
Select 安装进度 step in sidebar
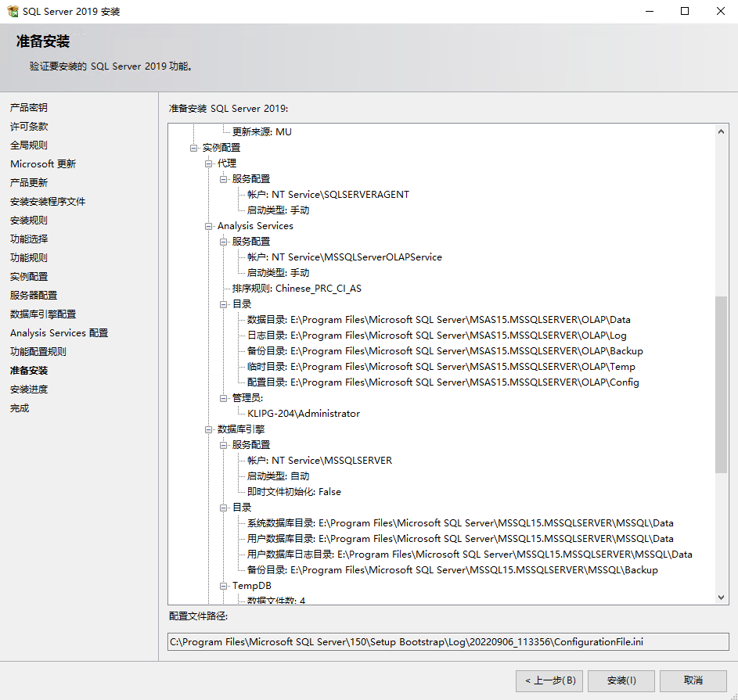point(29,389)
